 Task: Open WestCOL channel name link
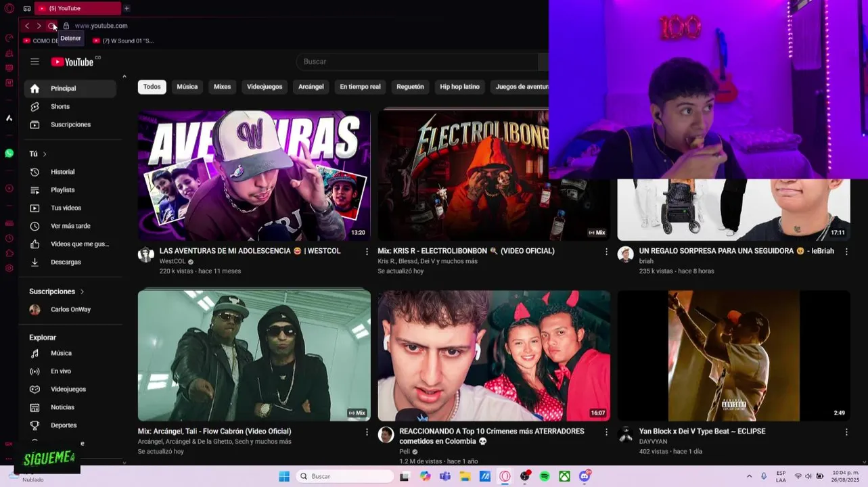pos(173,262)
